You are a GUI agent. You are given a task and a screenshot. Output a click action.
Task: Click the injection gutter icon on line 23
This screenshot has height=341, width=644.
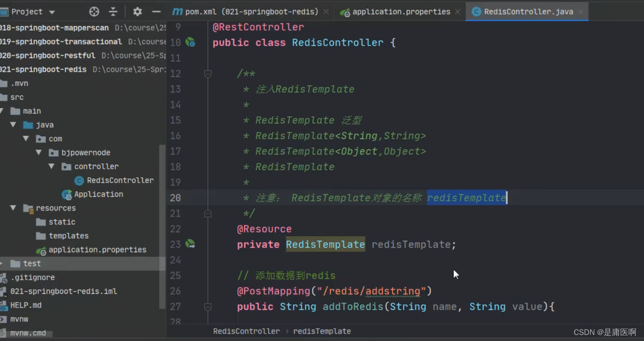(x=190, y=244)
